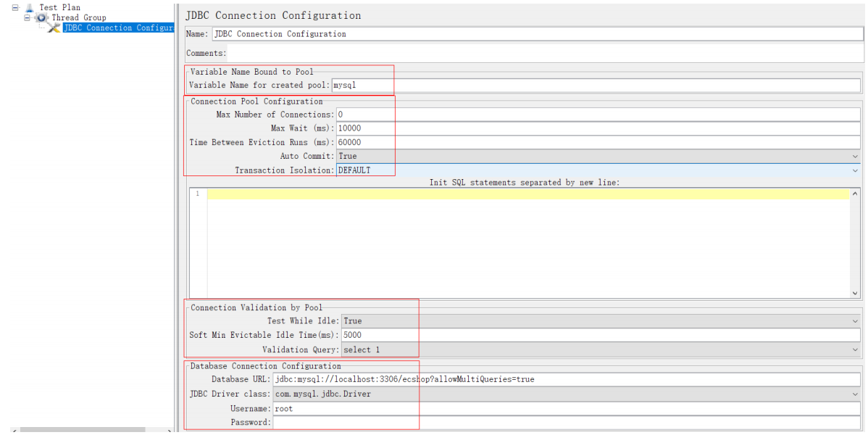The height and width of the screenshot is (435, 868).
Task: Open the Auto Commit dropdown
Action: (598, 157)
